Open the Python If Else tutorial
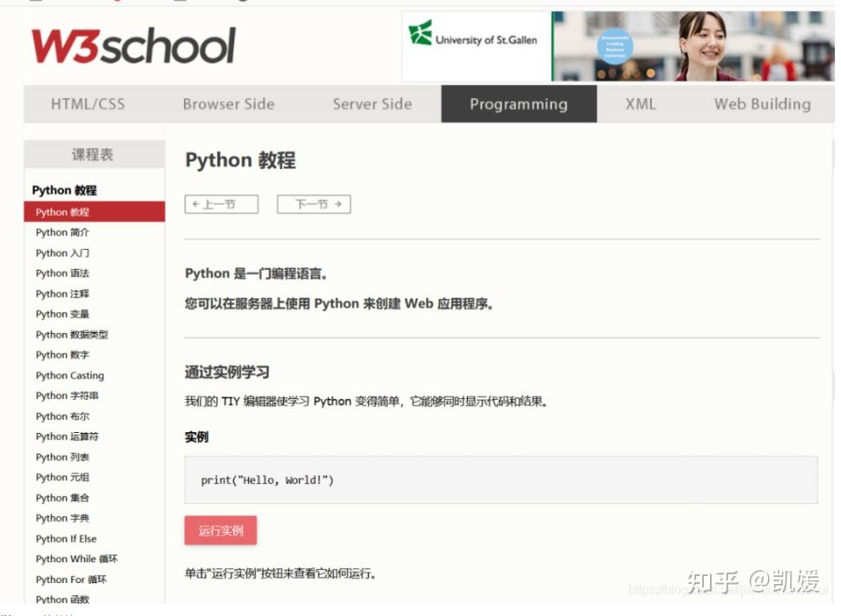 point(66,538)
